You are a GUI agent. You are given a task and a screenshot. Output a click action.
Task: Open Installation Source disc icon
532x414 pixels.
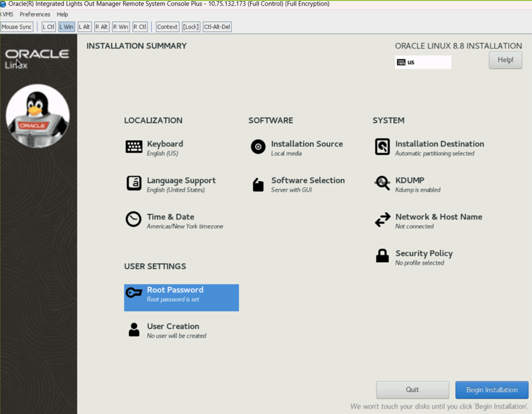coord(258,147)
